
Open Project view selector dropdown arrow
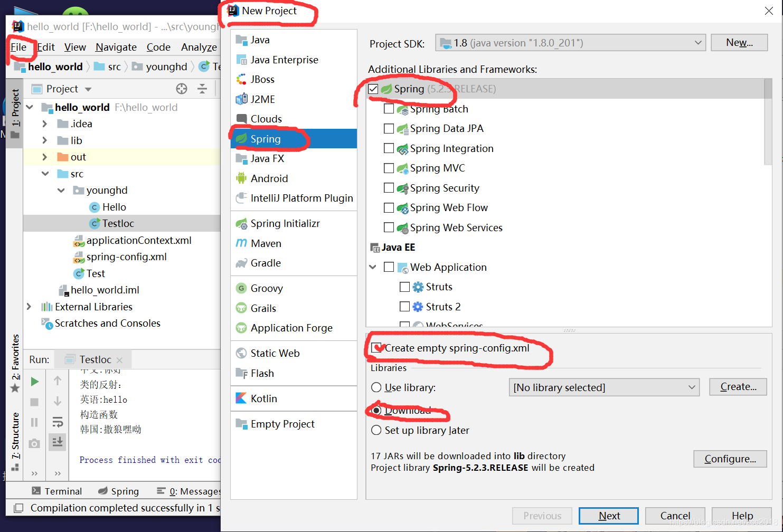[x=88, y=89]
